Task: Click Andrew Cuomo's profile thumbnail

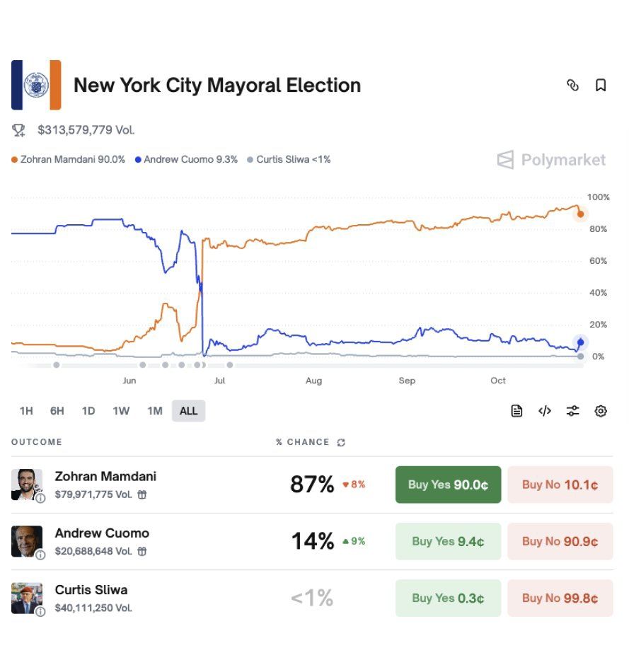Action: click(27, 540)
